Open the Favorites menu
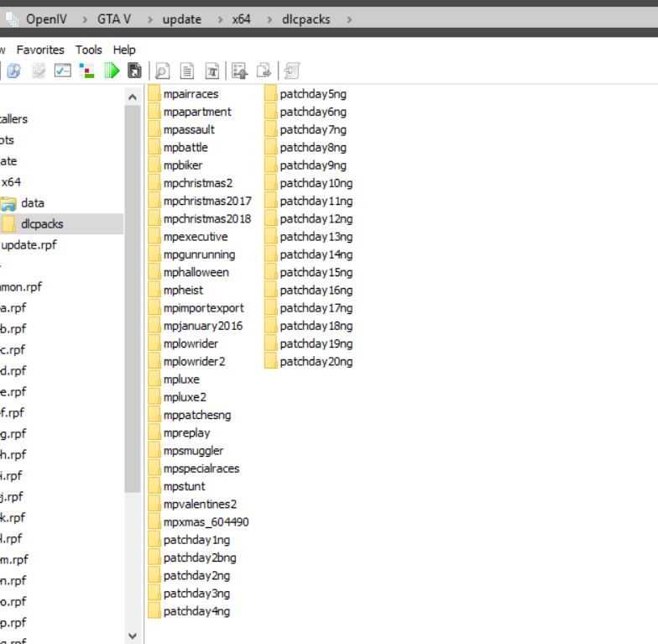This screenshot has width=658, height=644. click(40, 50)
